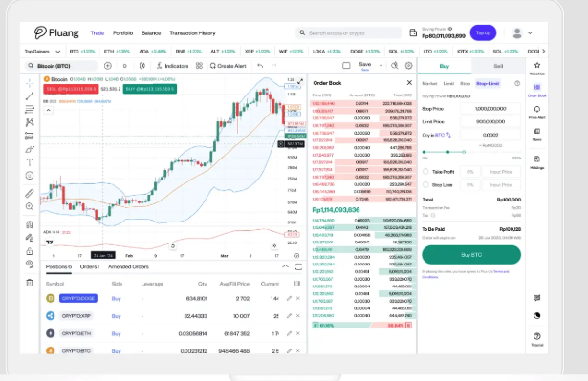Open the Portfolio menu item

[123, 33]
